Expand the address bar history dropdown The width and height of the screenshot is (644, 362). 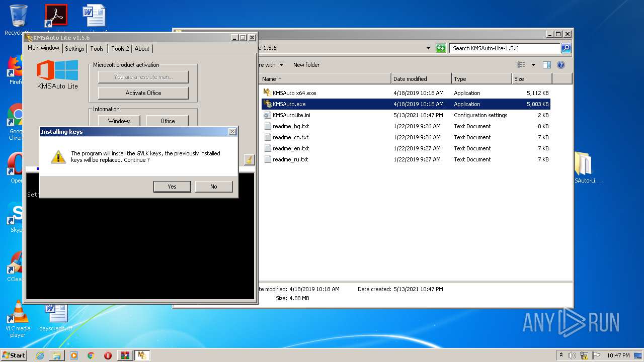[x=428, y=48]
